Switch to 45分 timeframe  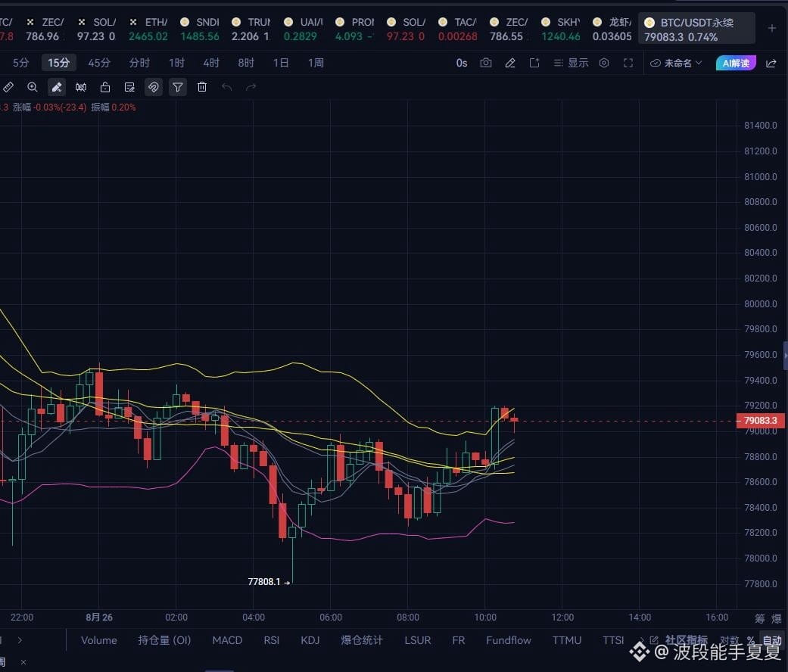pyautogui.click(x=99, y=63)
